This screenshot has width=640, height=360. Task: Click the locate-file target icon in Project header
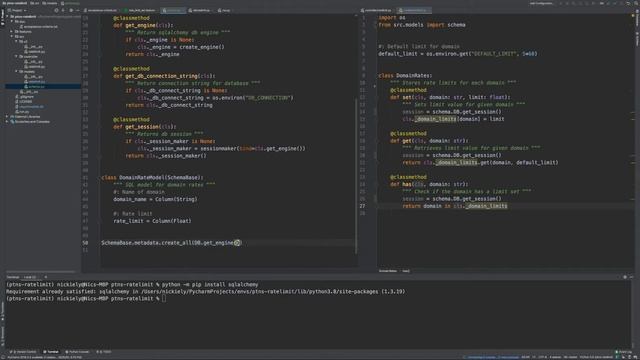pos(56,10)
